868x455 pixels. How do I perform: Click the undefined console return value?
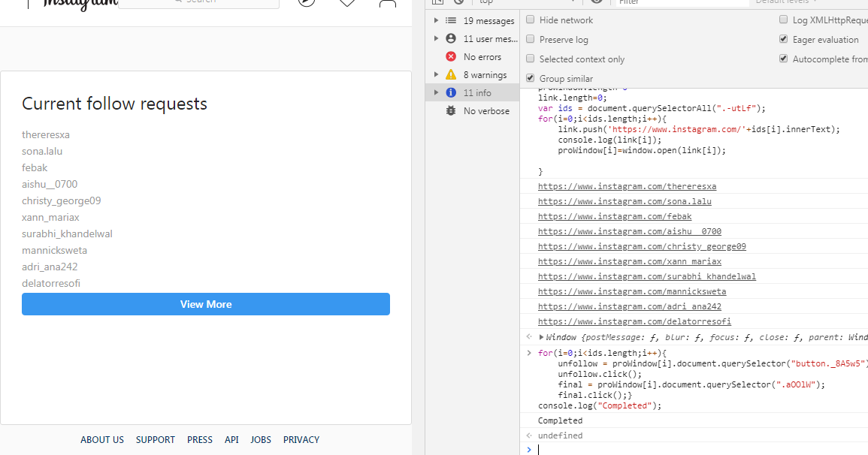[x=560, y=435]
